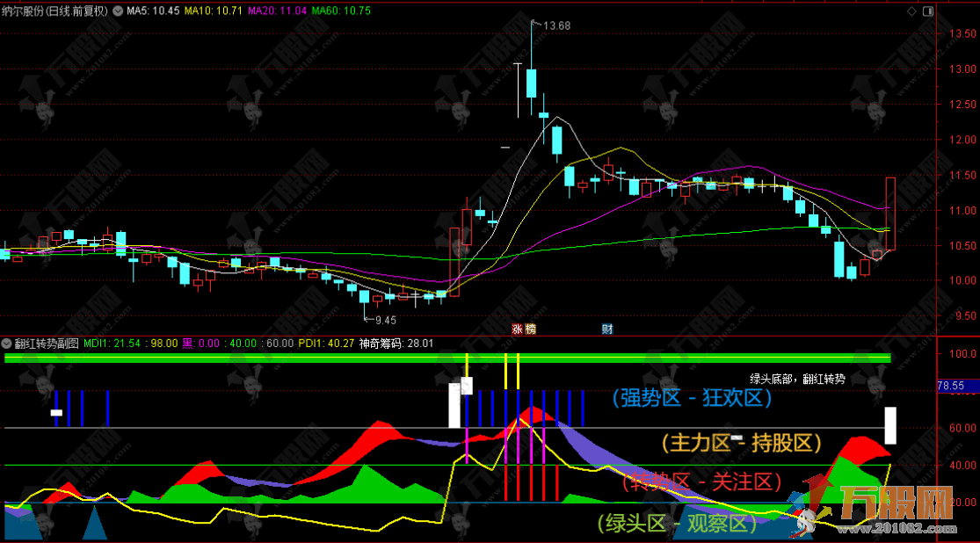Image resolution: width=980 pixels, height=543 pixels.
Task: Expand the 翻红转势副图 indicator menu arrow
Action: pyautogui.click(x=8, y=344)
